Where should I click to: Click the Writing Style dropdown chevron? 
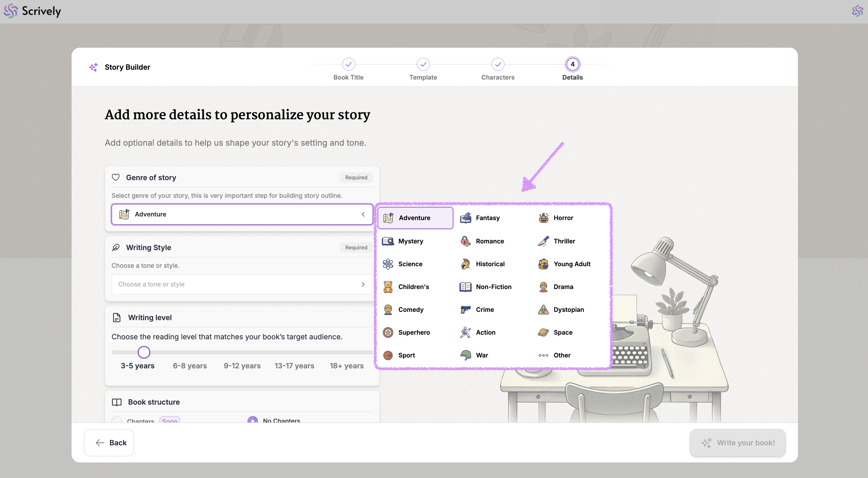point(363,284)
